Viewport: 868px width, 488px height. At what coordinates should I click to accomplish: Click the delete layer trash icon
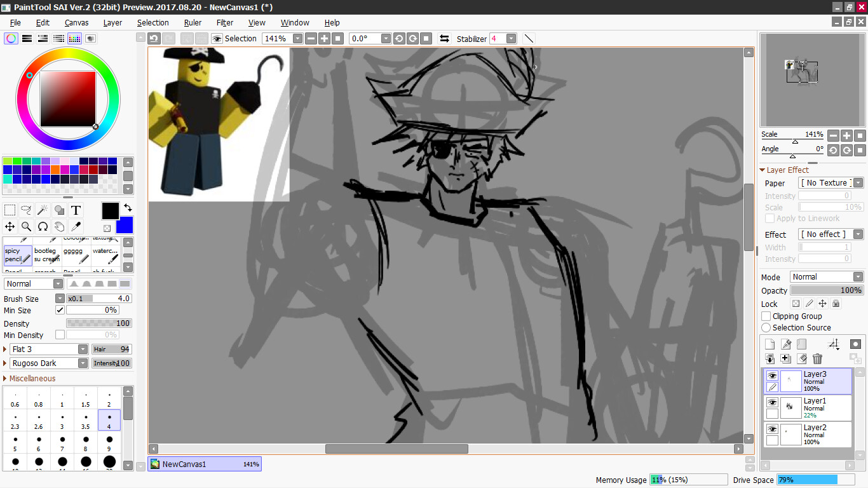(x=817, y=359)
